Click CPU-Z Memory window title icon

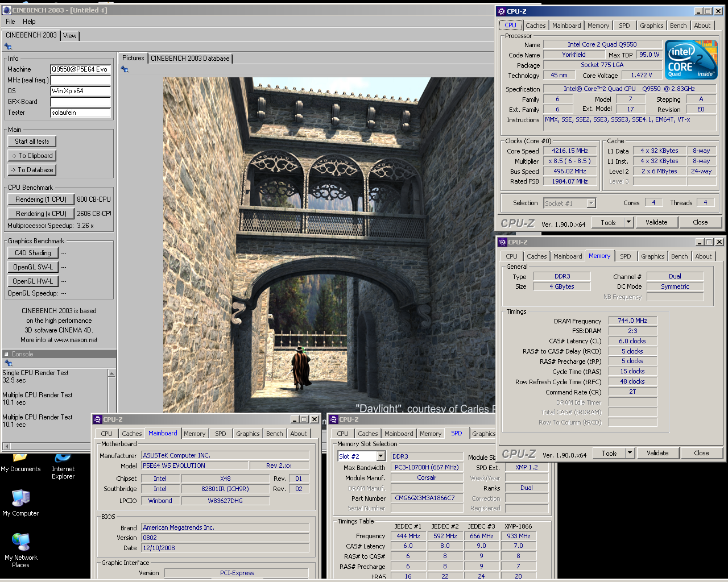point(503,242)
